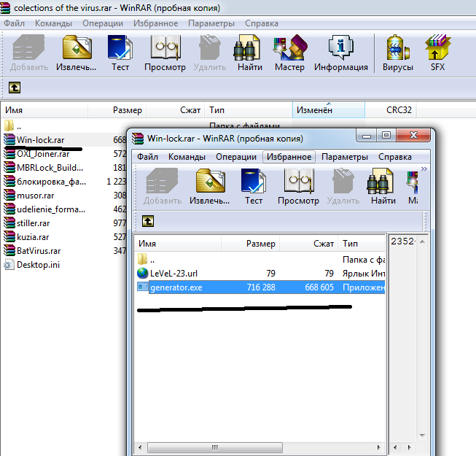Sort by Имя column in main window
Image resolution: width=476 pixels, height=456 pixels.
(44, 110)
